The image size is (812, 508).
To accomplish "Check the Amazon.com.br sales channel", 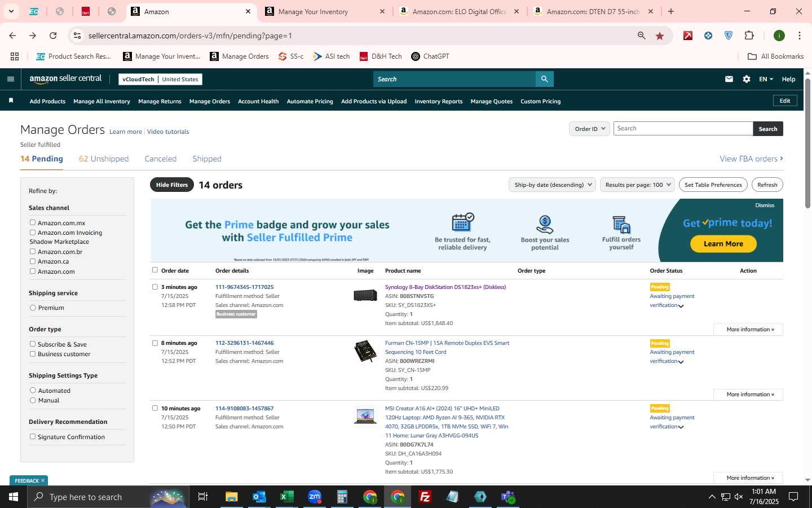I will tap(33, 251).
